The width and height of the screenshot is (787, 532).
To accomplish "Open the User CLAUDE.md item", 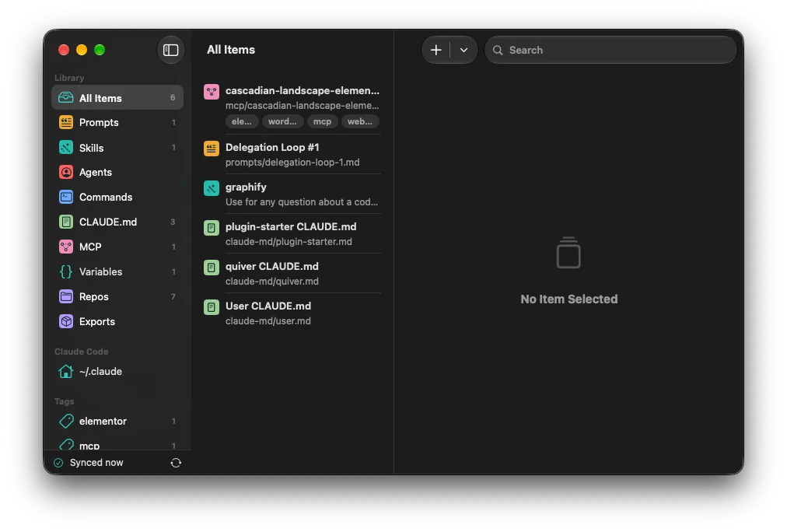I will 292,313.
